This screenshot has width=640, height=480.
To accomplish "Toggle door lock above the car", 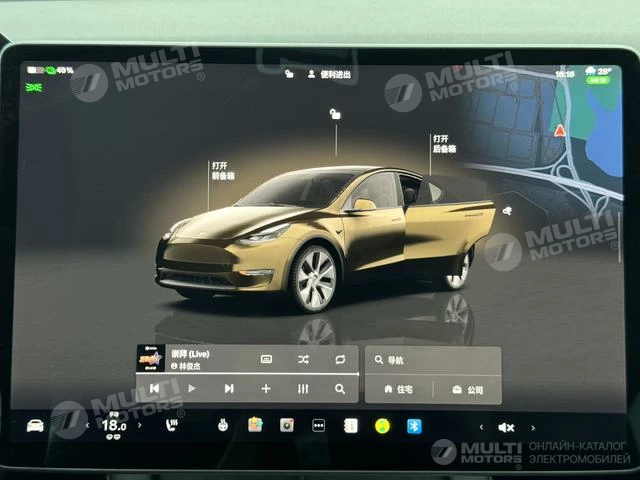I will [x=335, y=114].
